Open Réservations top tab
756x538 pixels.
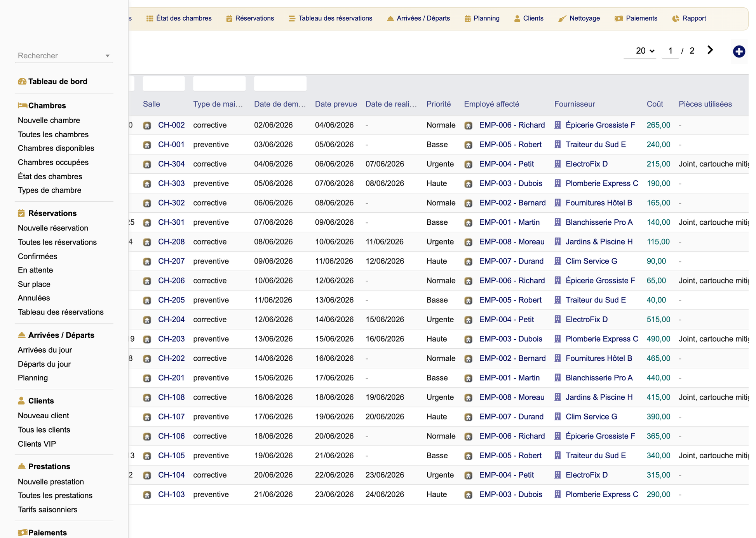click(x=250, y=18)
